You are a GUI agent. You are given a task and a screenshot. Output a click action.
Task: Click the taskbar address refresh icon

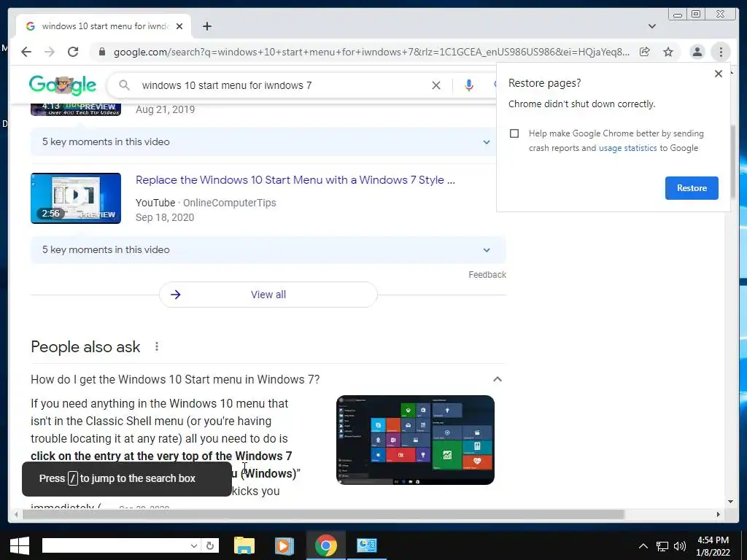point(210,545)
